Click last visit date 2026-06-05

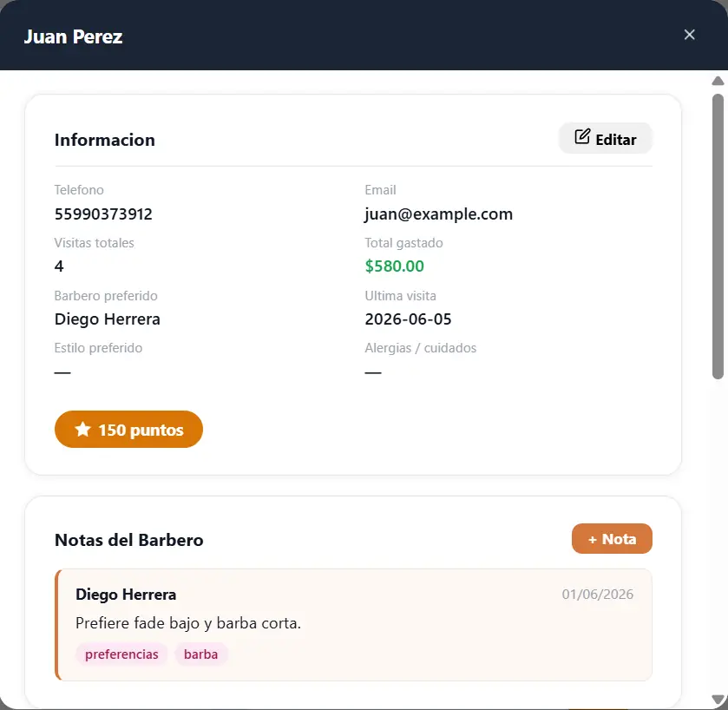[408, 319]
